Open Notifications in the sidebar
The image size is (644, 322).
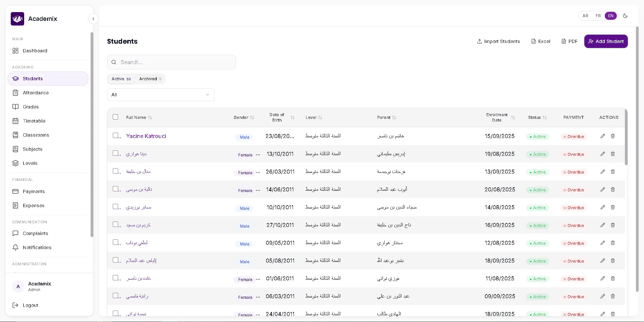coord(48,247)
